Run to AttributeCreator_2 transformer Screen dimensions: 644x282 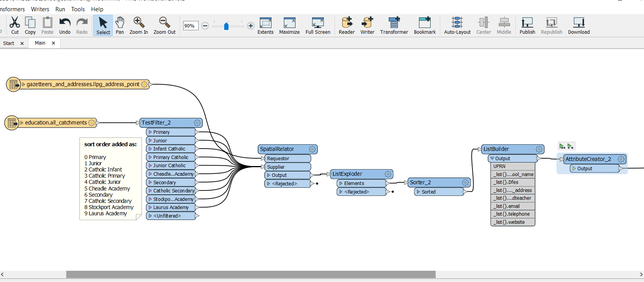click(x=562, y=146)
